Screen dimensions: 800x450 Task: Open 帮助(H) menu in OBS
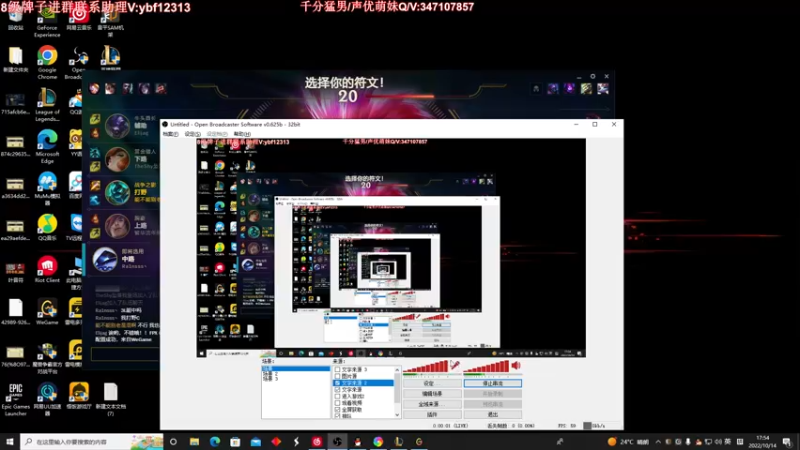point(242,134)
